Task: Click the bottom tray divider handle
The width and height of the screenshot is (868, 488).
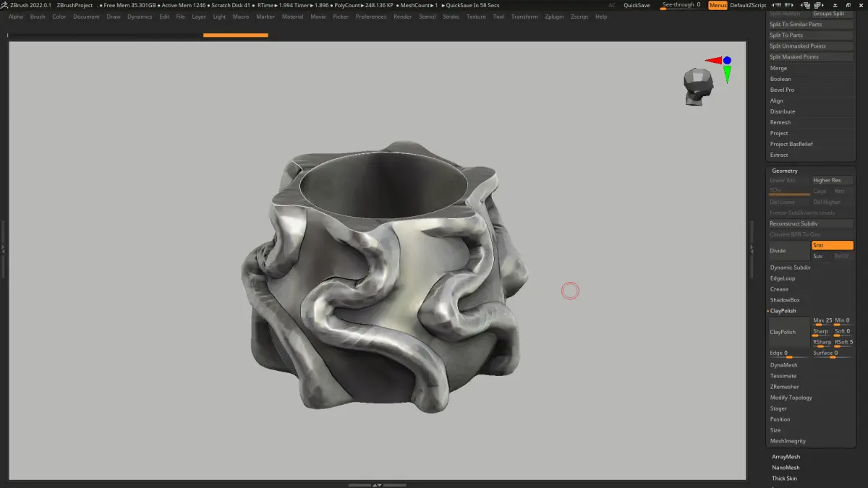Action: coord(376,484)
